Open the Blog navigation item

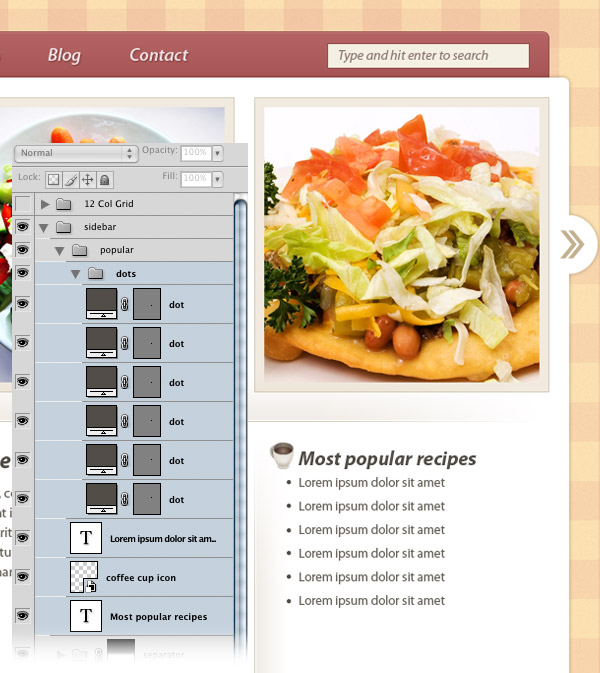pos(64,55)
